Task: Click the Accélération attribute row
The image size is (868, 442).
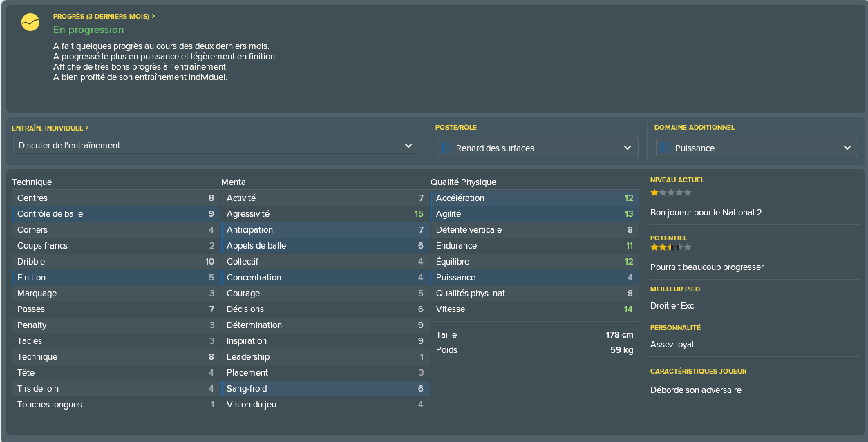Action: click(x=534, y=198)
